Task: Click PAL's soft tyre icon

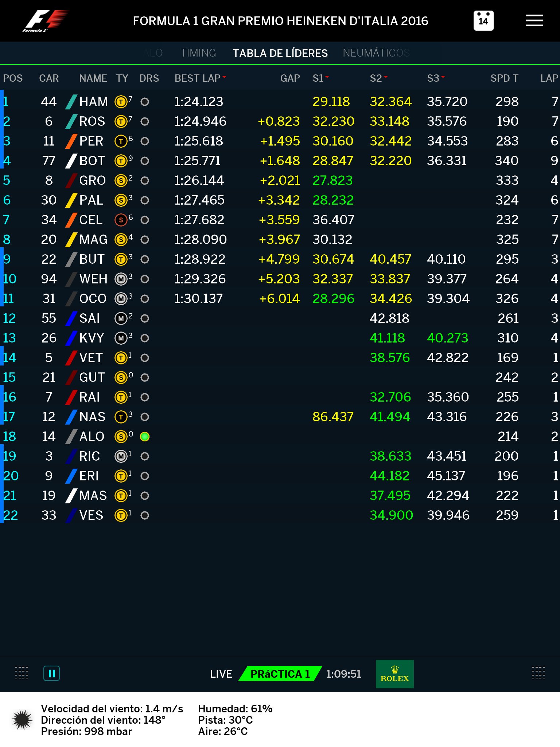Action: (x=121, y=200)
